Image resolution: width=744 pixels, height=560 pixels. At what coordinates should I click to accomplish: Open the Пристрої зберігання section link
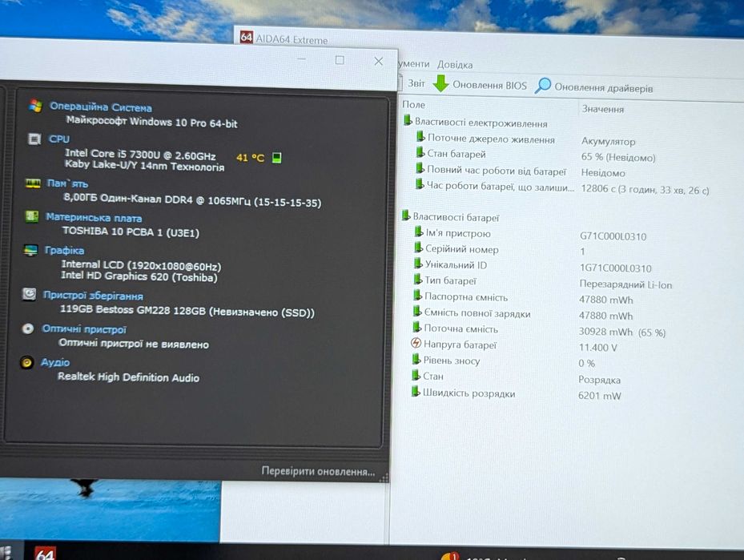[93, 296]
